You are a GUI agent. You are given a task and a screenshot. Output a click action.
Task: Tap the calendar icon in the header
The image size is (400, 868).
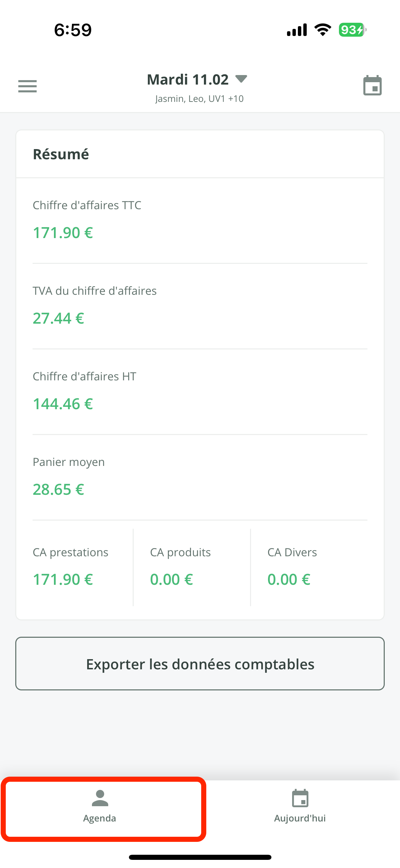tap(372, 86)
